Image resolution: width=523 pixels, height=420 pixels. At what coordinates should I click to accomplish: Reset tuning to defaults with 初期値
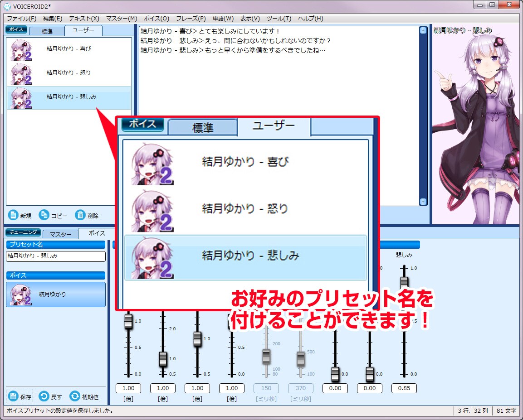[x=84, y=396]
